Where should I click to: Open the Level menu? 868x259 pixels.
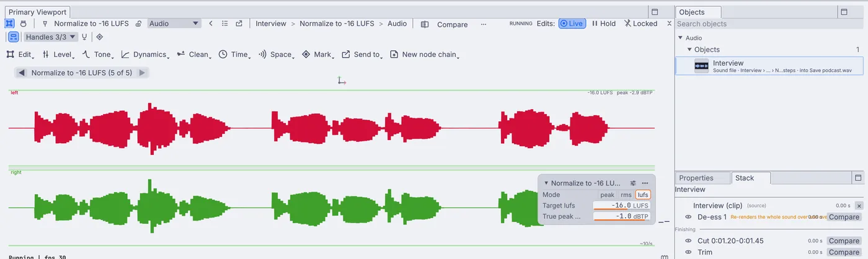point(58,55)
